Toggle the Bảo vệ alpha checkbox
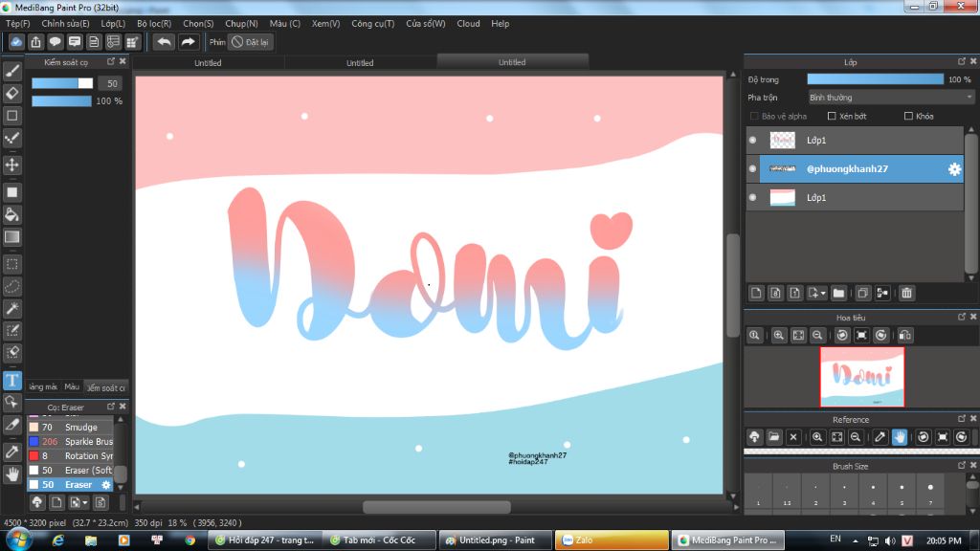This screenshot has height=551, width=980. coord(754,116)
